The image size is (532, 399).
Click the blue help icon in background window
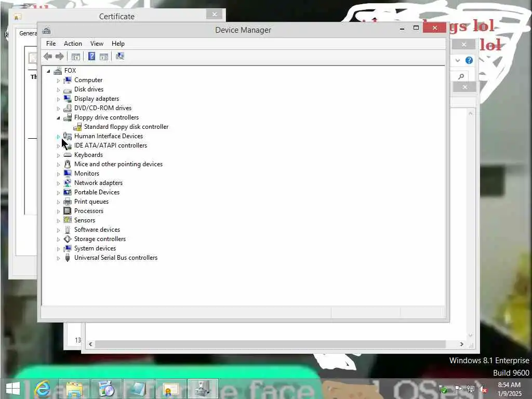tap(469, 60)
